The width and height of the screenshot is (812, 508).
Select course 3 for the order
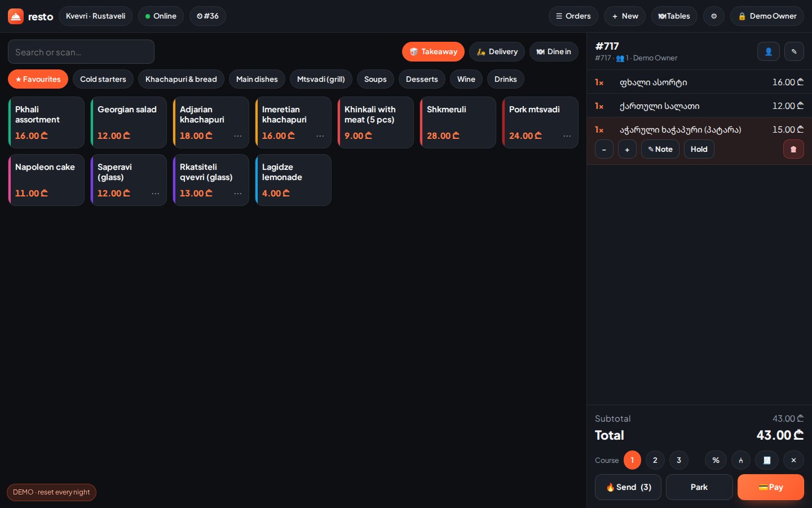(x=678, y=460)
